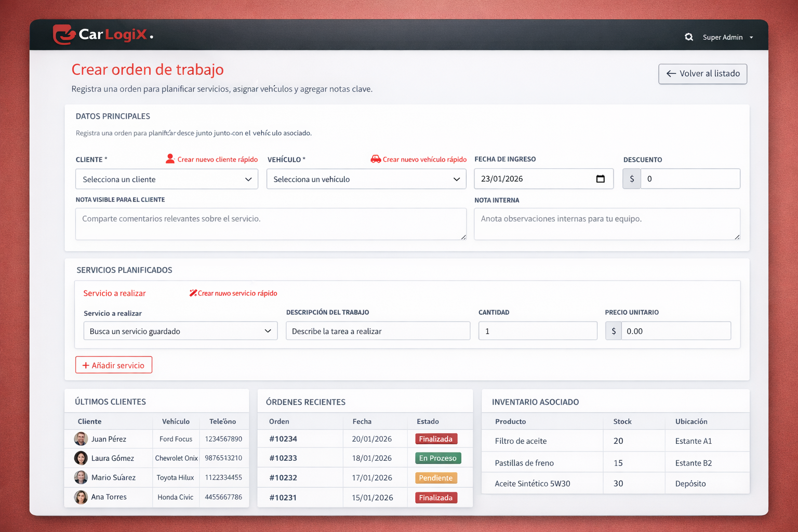The image size is (798, 532).
Task: Click the 'En Proceso' status badge
Action: [437, 458]
